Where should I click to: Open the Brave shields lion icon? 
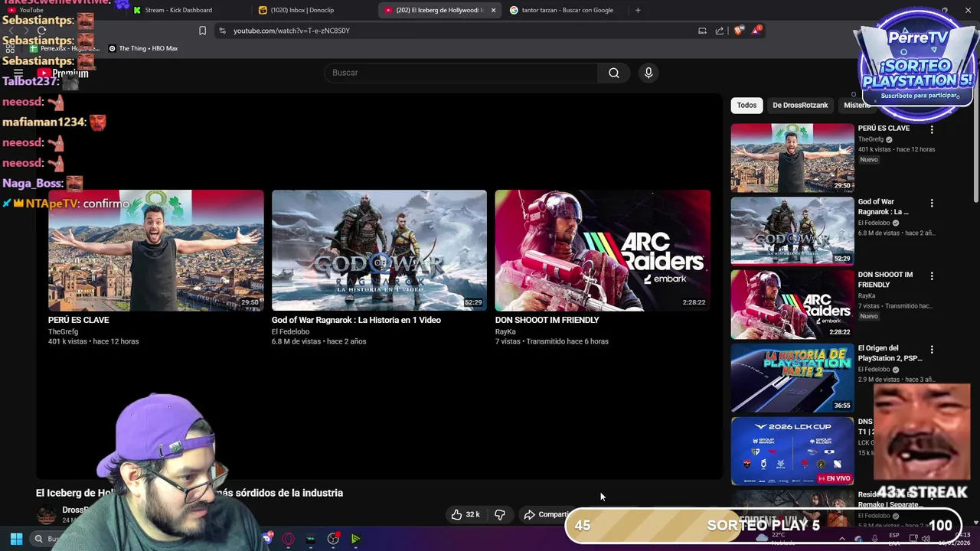pyautogui.click(x=739, y=31)
